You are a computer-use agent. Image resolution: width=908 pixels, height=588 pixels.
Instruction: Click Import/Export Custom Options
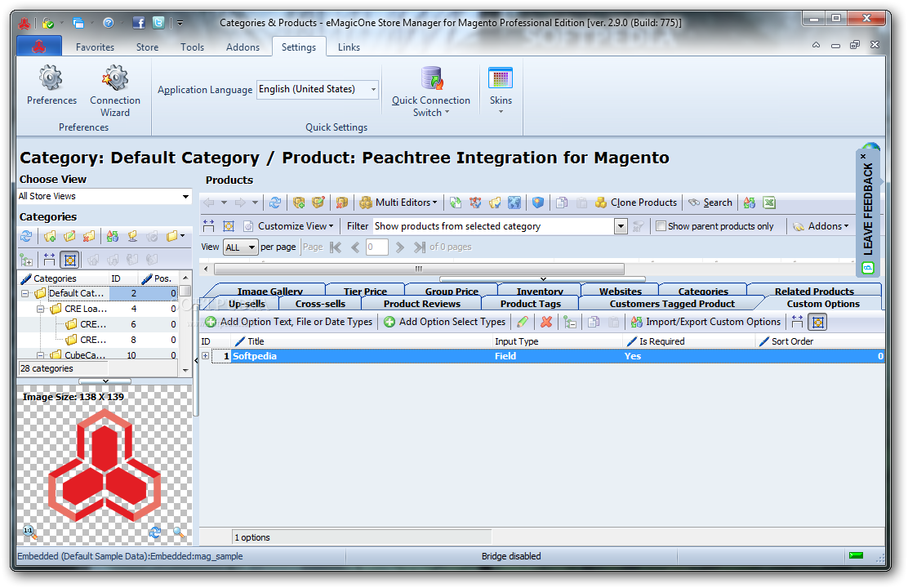[x=705, y=322]
